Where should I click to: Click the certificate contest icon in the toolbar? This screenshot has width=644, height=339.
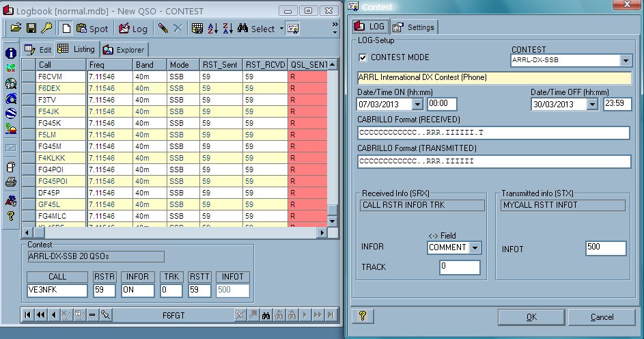[x=293, y=28]
